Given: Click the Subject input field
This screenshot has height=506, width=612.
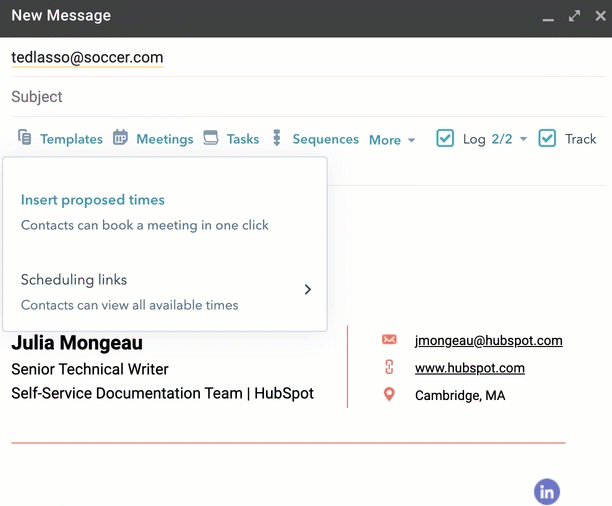Looking at the screenshot, I should [x=300, y=97].
